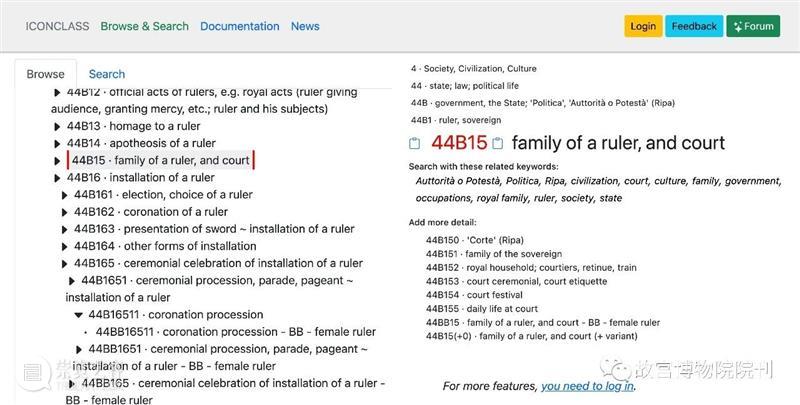Toggle arrow for 44B165 ceremonial celebration
Image resolution: width=800 pixels, height=405 pixels.
tap(64, 264)
